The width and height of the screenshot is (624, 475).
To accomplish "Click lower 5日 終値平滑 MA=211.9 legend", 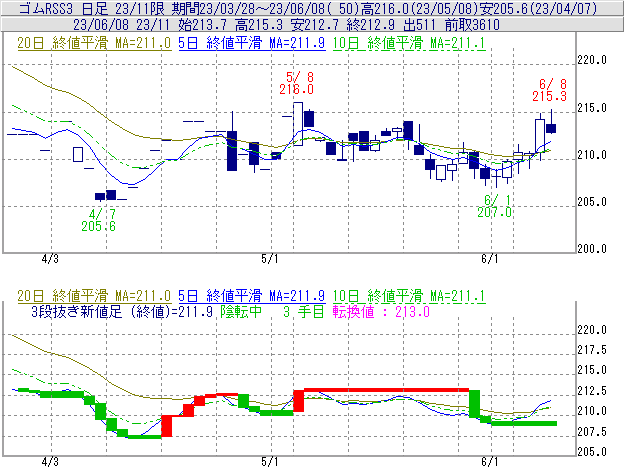I will coord(252,296).
